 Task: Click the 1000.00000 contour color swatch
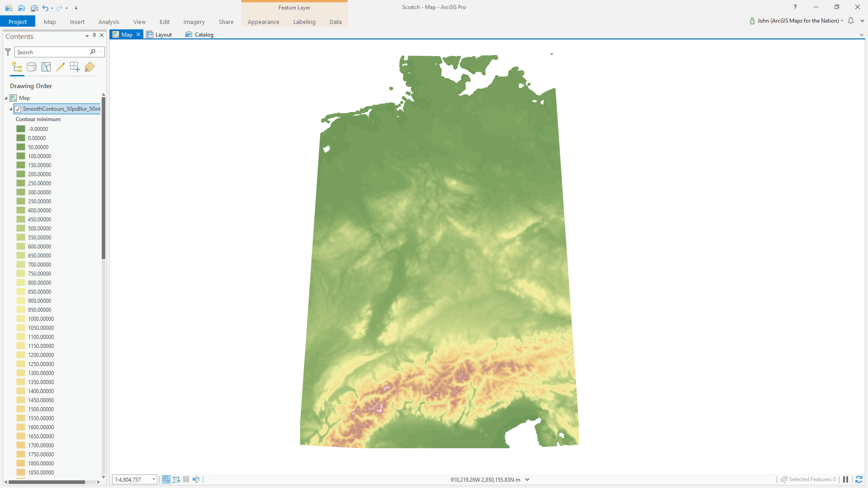pos(21,319)
